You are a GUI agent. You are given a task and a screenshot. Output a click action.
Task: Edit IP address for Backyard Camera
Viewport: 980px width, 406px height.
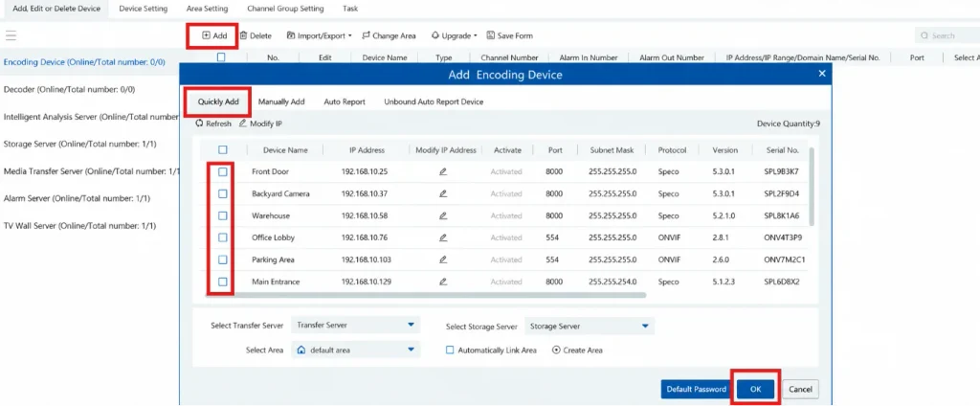(443, 194)
